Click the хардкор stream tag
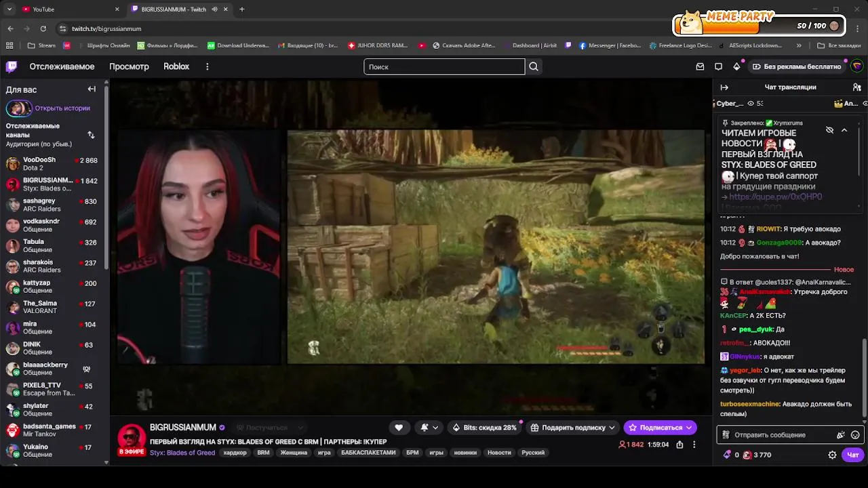 [235, 453]
